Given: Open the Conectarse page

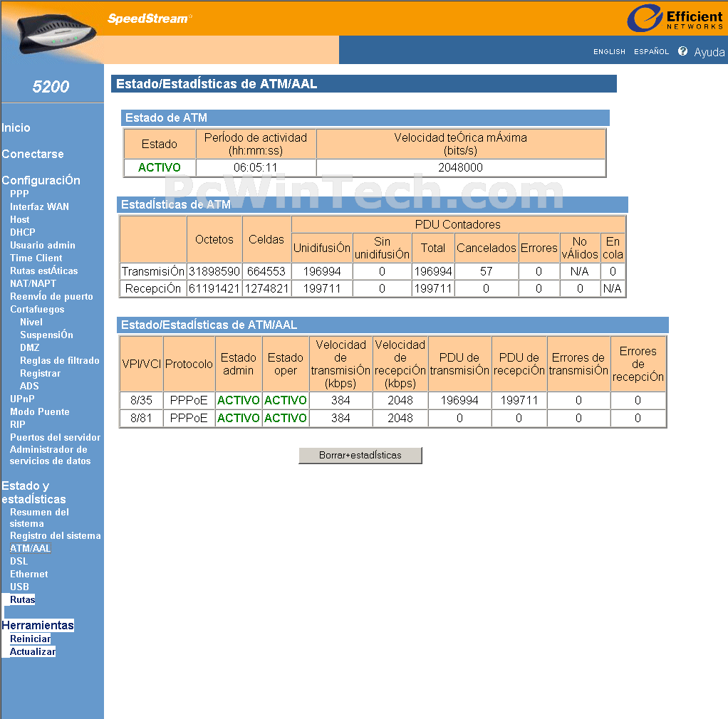Looking at the screenshot, I should (33, 154).
